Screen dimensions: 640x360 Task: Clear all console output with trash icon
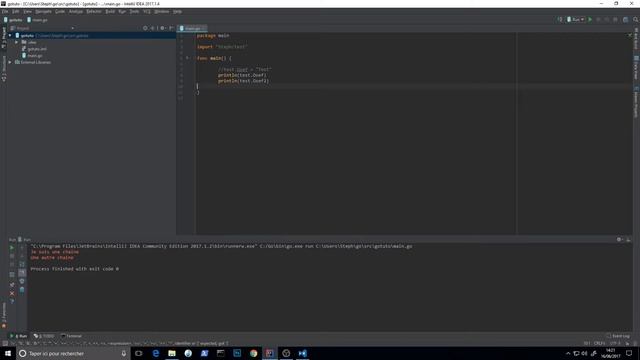(22, 290)
